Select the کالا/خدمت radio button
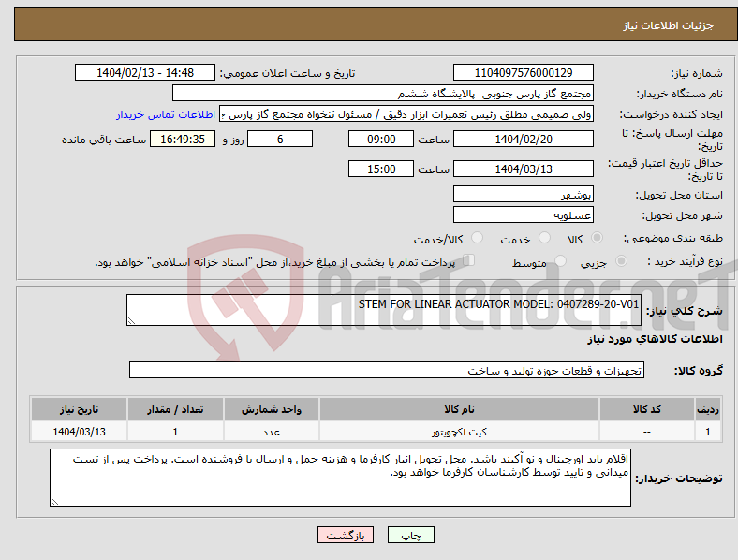 pos(478,238)
